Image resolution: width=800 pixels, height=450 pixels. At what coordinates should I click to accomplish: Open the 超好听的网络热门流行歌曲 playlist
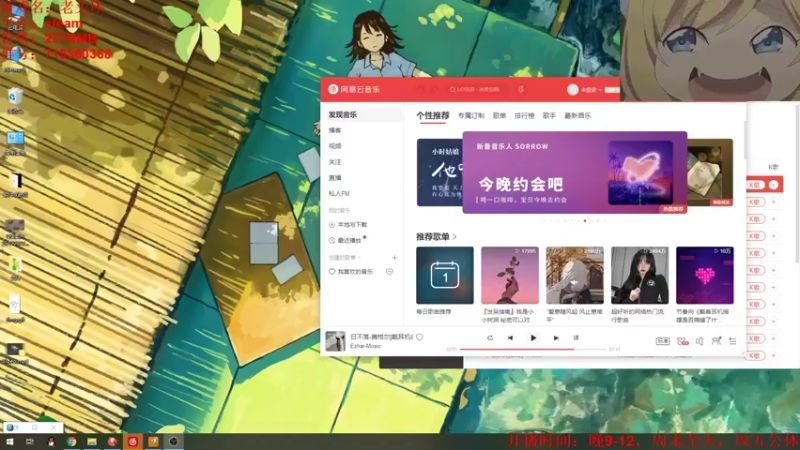[x=640, y=276]
